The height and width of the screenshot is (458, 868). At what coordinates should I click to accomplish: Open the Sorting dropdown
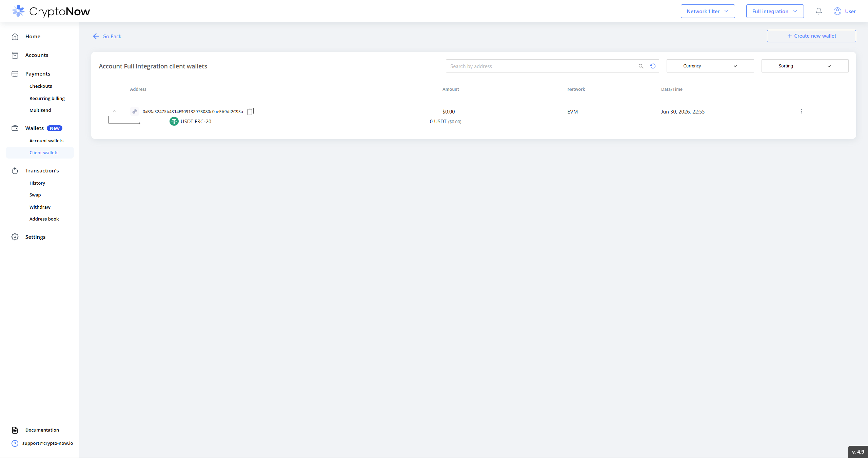[x=805, y=66]
